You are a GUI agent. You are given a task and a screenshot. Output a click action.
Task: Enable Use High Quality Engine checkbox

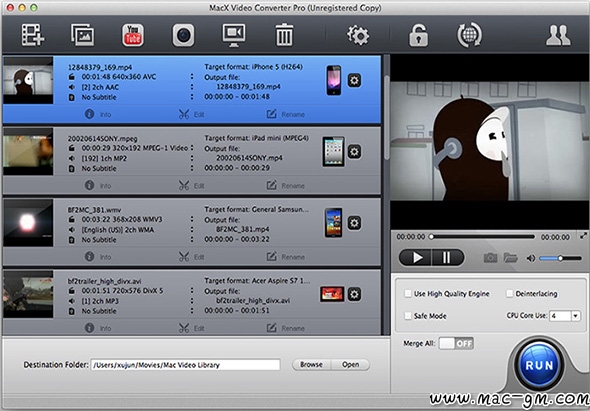[408, 294]
